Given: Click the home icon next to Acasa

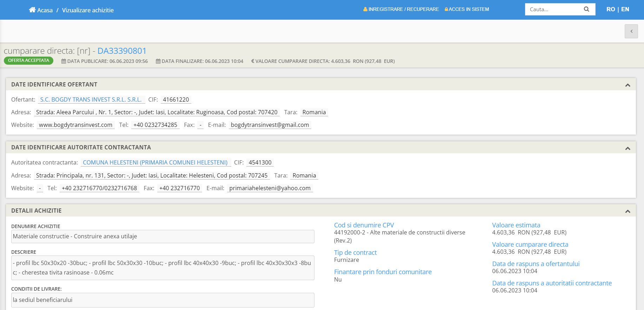Looking at the screenshot, I should point(32,10).
